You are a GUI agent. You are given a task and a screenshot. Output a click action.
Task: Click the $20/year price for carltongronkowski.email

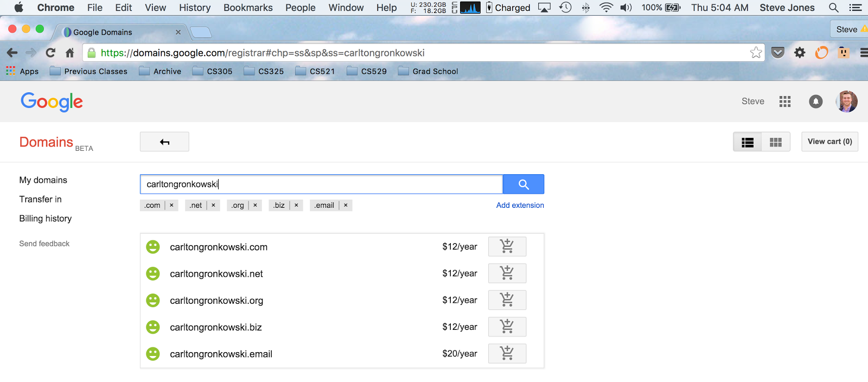459,354
